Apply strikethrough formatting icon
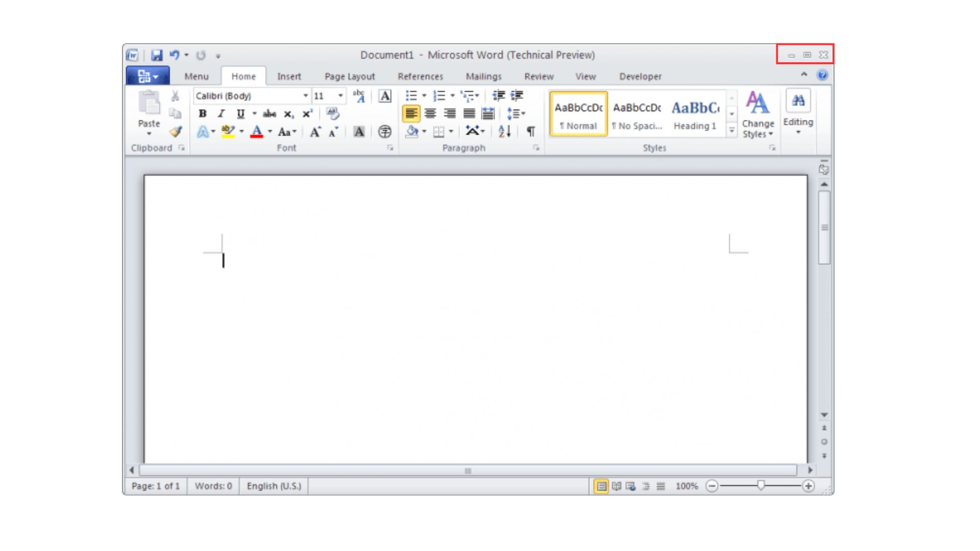980x551 pixels. point(269,114)
